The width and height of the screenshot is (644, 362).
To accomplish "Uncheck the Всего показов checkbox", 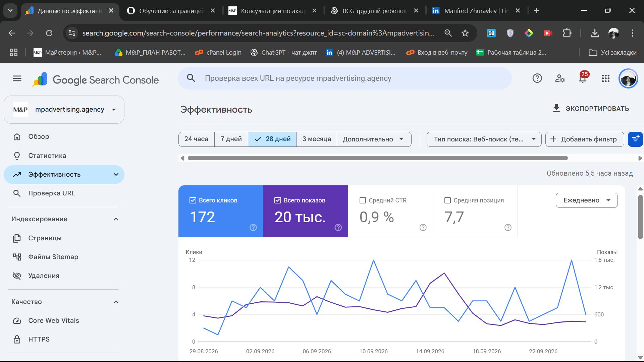I will pos(278,200).
